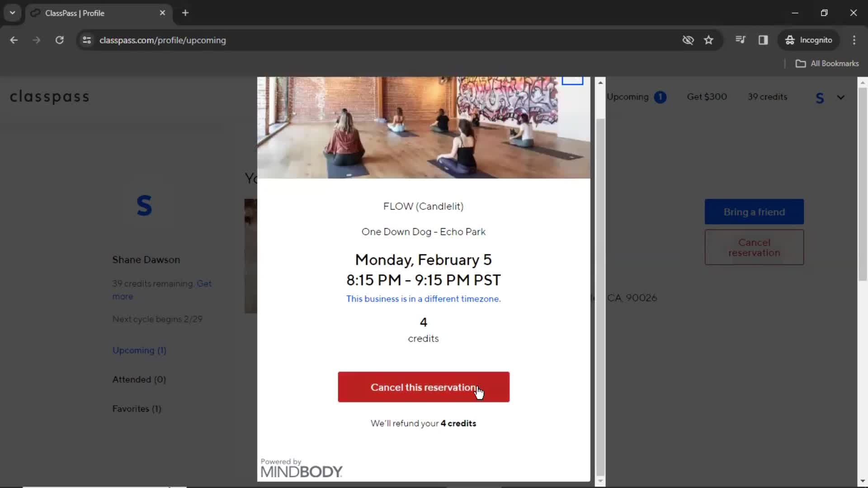Close the modal with top-right box
The image size is (868, 488).
pyautogui.click(x=572, y=80)
